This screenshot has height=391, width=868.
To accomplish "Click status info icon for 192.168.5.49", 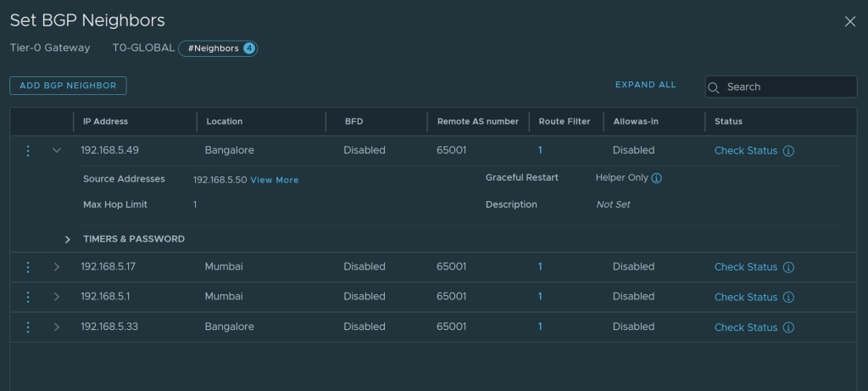I will (x=788, y=151).
